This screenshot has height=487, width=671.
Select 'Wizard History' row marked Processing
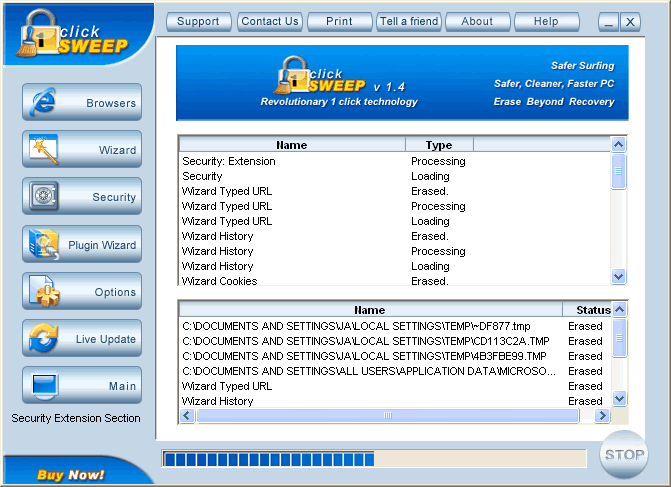tap(395, 251)
